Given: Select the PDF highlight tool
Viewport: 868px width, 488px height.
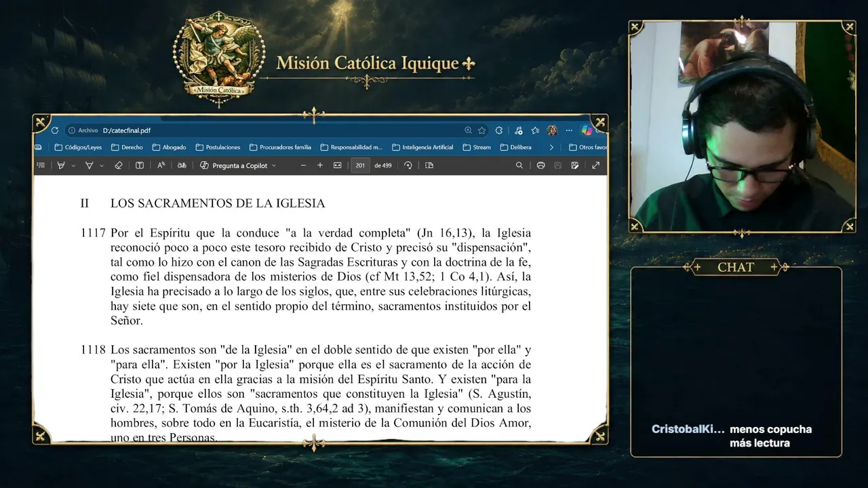Looking at the screenshot, I should coord(61,165).
